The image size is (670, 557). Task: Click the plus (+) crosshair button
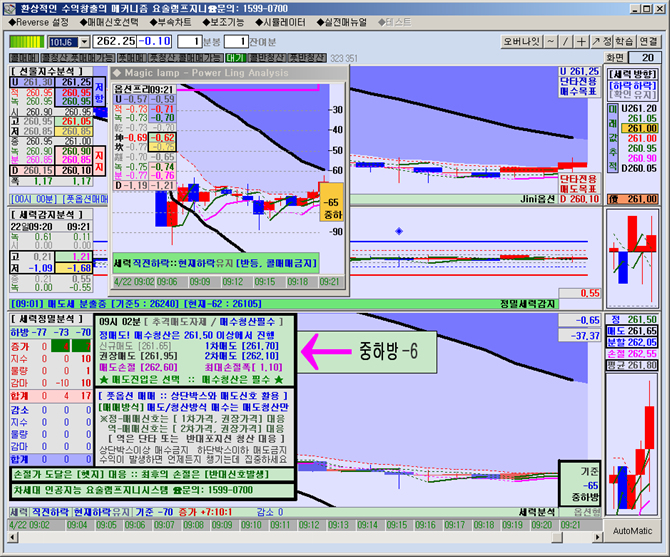(x=581, y=41)
